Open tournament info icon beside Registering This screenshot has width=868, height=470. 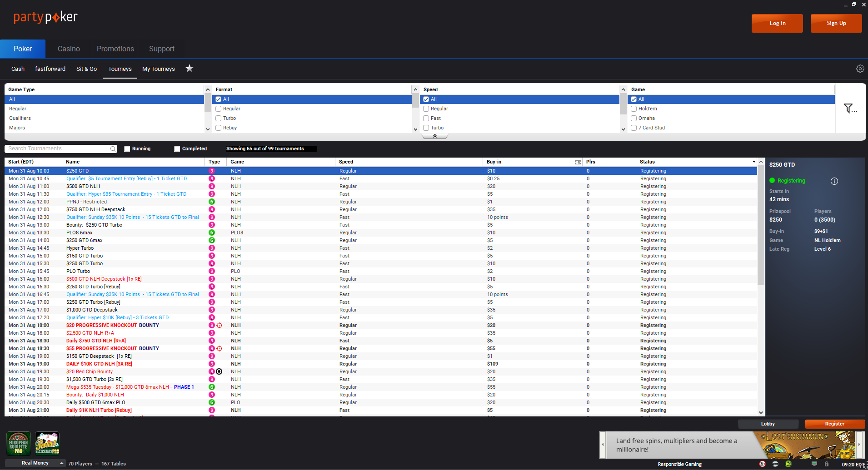click(x=834, y=181)
